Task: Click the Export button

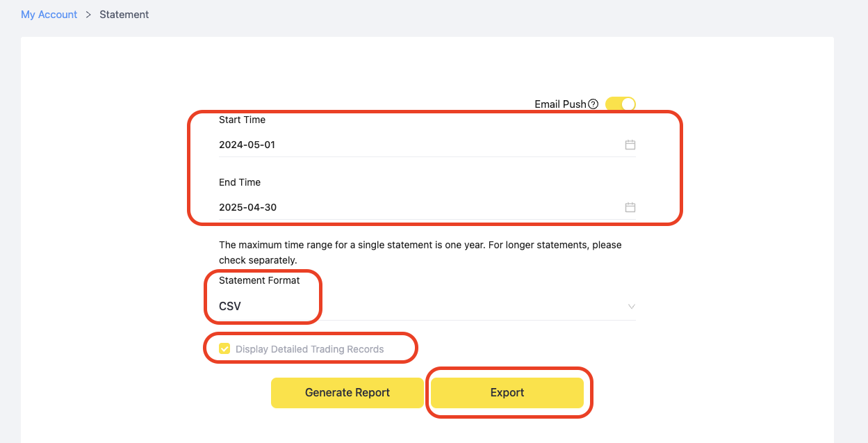Action: coord(507,392)
